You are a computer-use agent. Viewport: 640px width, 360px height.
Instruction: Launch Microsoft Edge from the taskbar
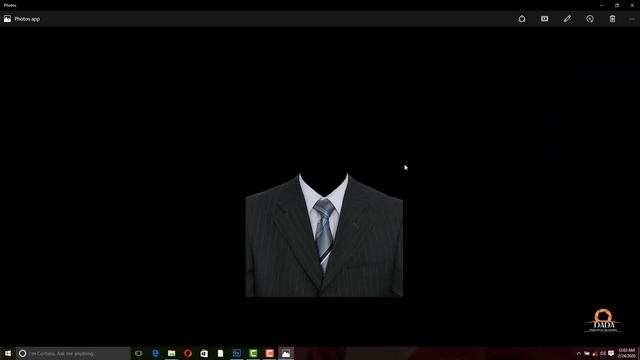[x=155, y=353]
